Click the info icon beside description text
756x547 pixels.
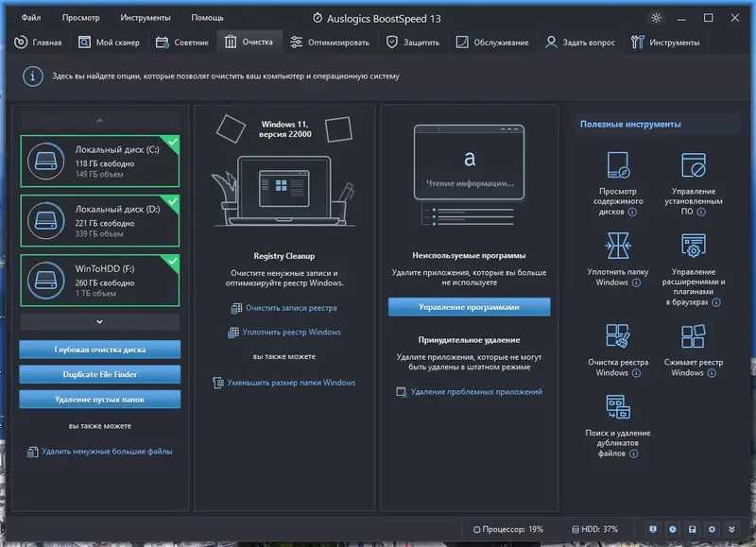[33, 77]
